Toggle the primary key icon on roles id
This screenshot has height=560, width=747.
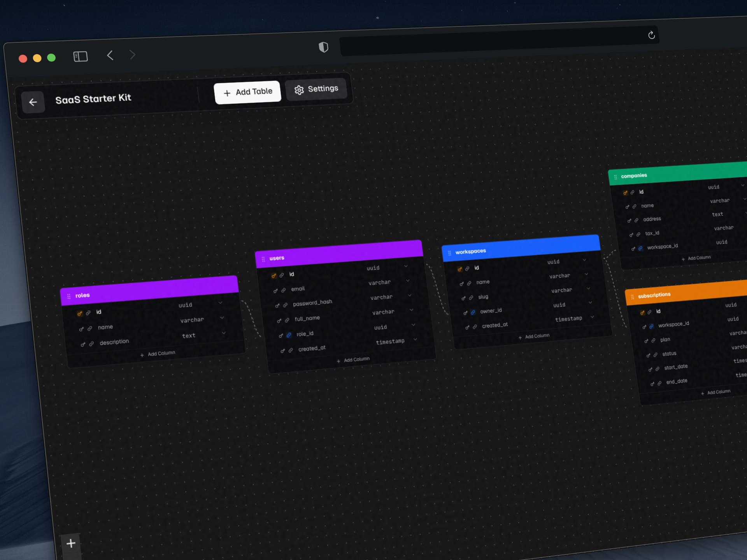80,313
